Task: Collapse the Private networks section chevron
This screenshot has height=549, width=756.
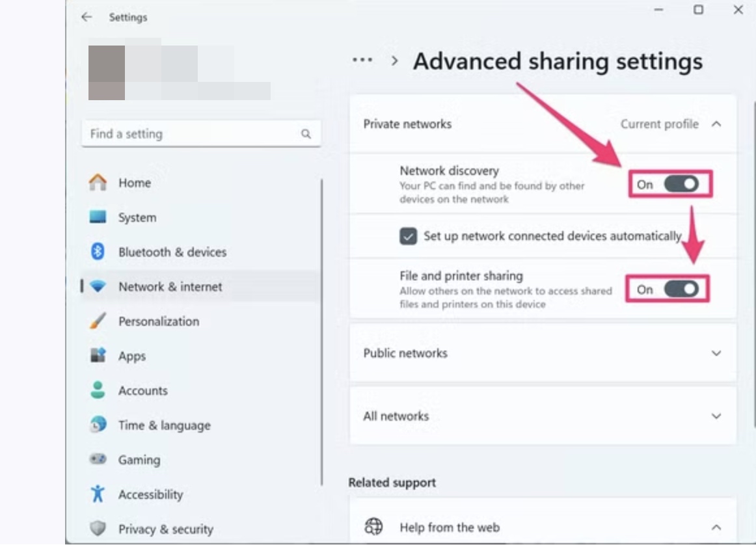Action: (716, 124)
